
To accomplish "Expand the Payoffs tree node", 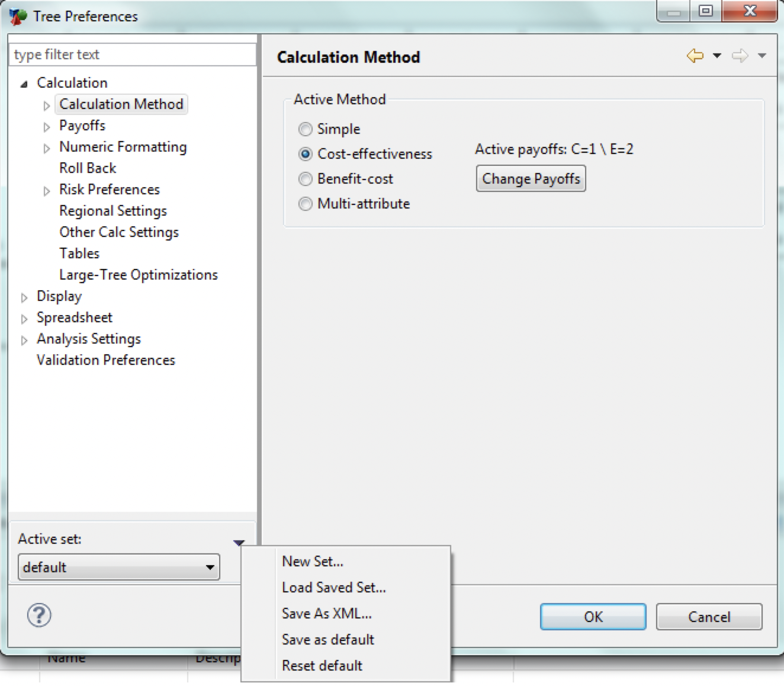I will 47,127.
